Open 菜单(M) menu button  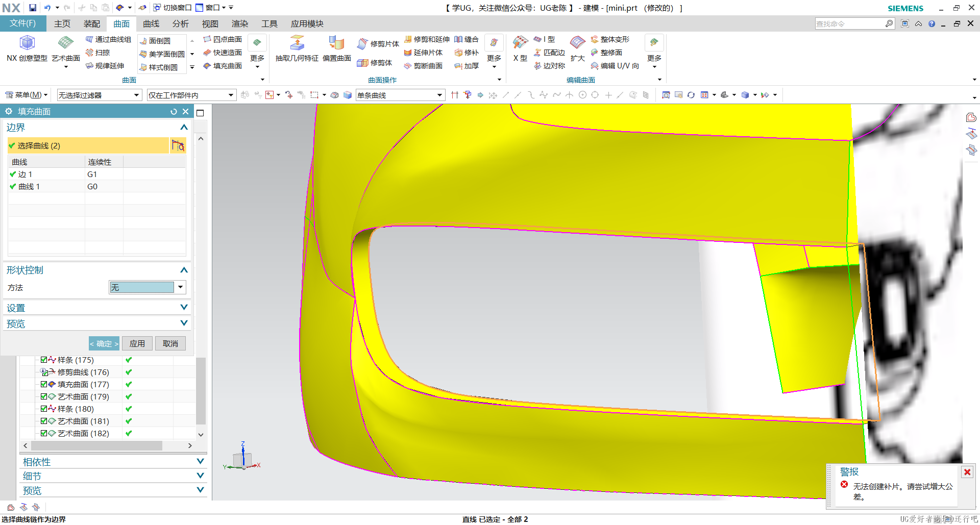(26, 95)
